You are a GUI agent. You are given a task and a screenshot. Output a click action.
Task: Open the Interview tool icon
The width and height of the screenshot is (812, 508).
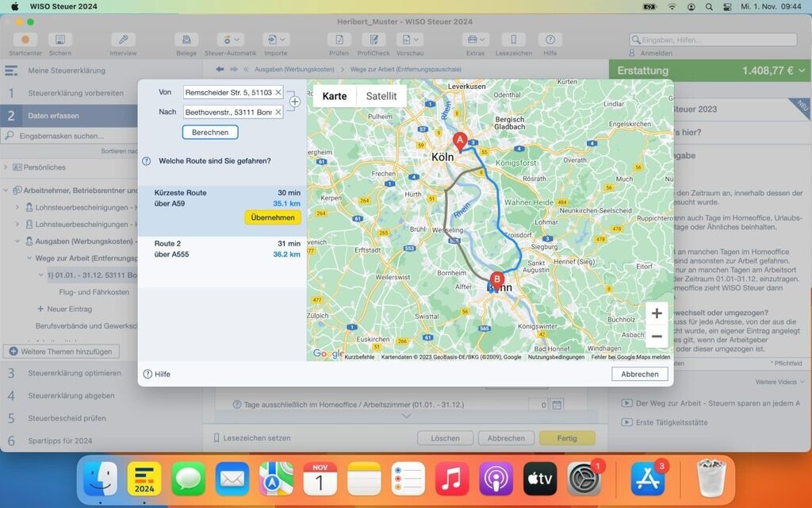(123, 40)
